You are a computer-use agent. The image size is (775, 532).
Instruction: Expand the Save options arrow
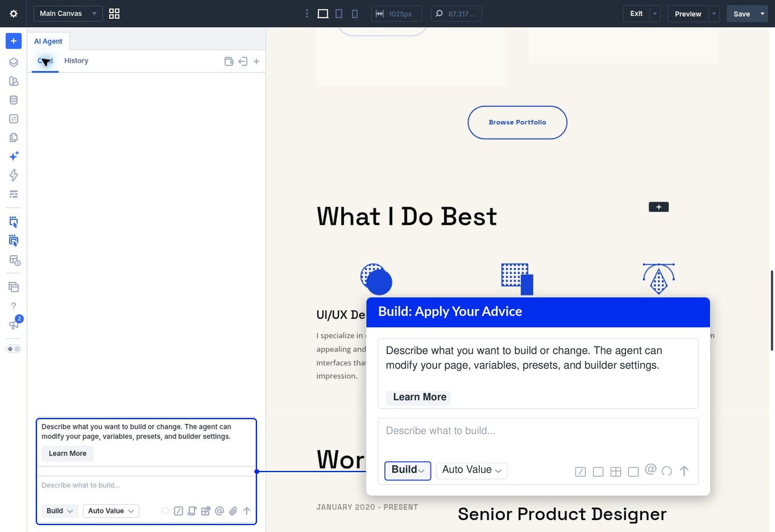coord(763,14)
